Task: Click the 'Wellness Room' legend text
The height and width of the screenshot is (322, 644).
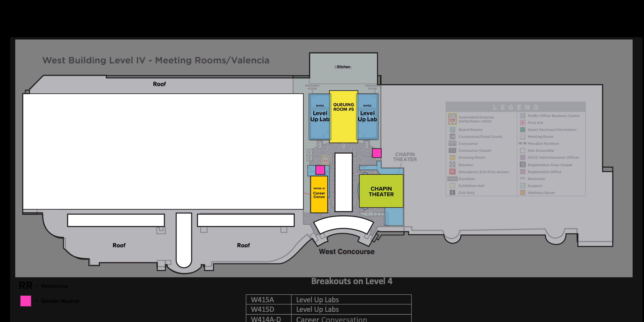Action: pyautogui.click(x=541, y=193)
